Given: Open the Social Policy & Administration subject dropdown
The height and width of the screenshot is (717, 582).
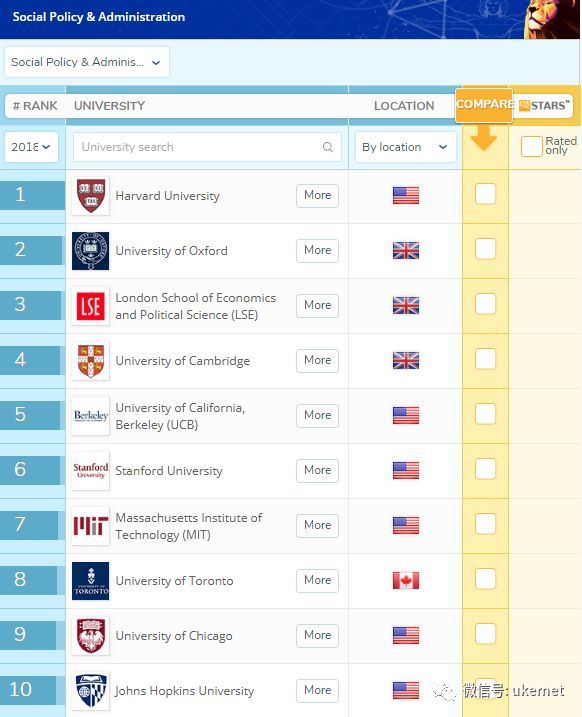Looking at the screenshot, I should coord(87,62).
